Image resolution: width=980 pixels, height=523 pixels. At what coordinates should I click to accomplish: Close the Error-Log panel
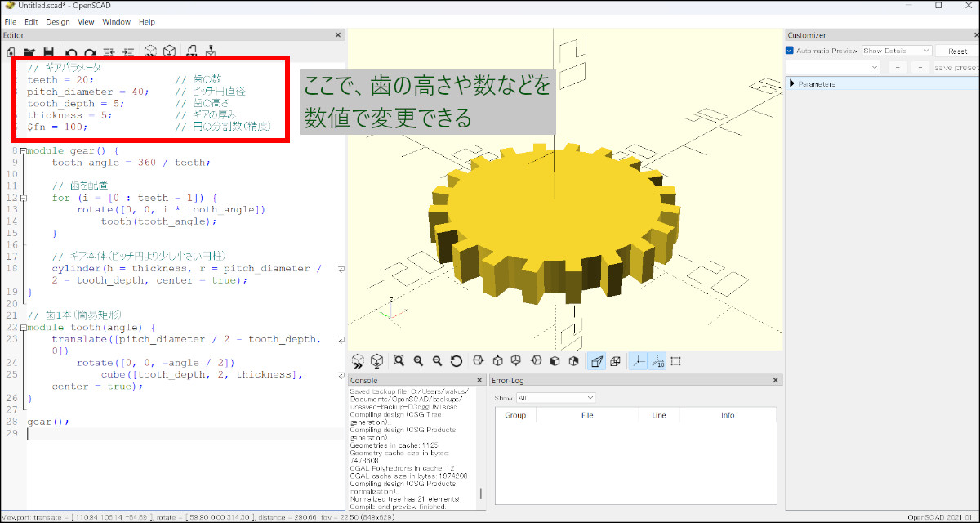pos(776,381)
